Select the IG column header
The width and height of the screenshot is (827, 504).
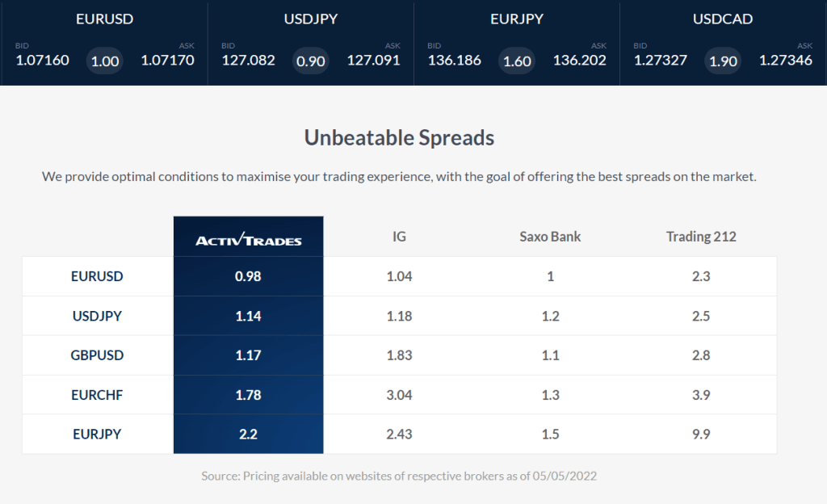click(399, 237)
